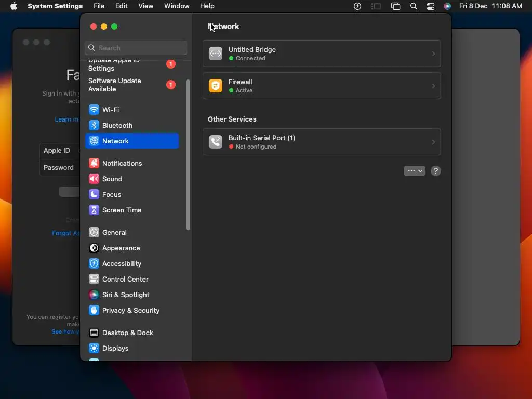Screen dimensions: 532x399
Task: Open the Window menu
Action: pos(177,6)
